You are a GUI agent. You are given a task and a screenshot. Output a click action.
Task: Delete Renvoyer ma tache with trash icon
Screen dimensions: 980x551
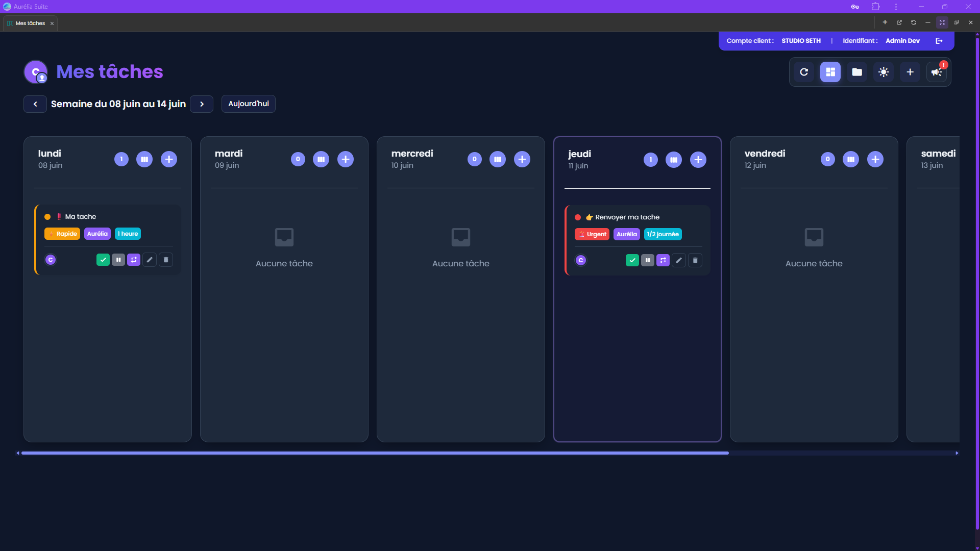click(695, 260)
